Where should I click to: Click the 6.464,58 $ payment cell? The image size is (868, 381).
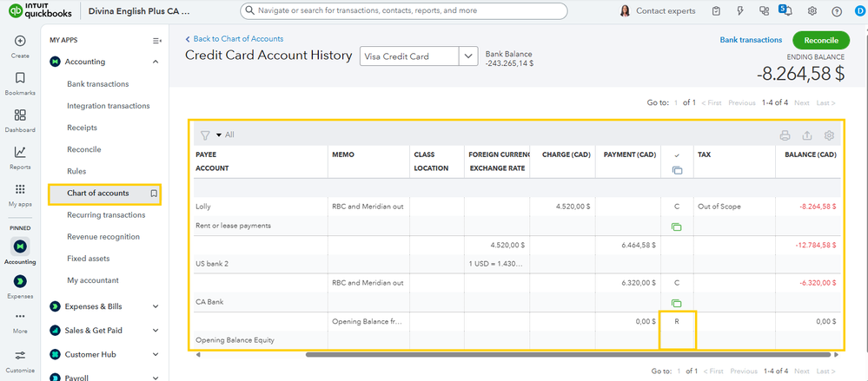point(628,245)
